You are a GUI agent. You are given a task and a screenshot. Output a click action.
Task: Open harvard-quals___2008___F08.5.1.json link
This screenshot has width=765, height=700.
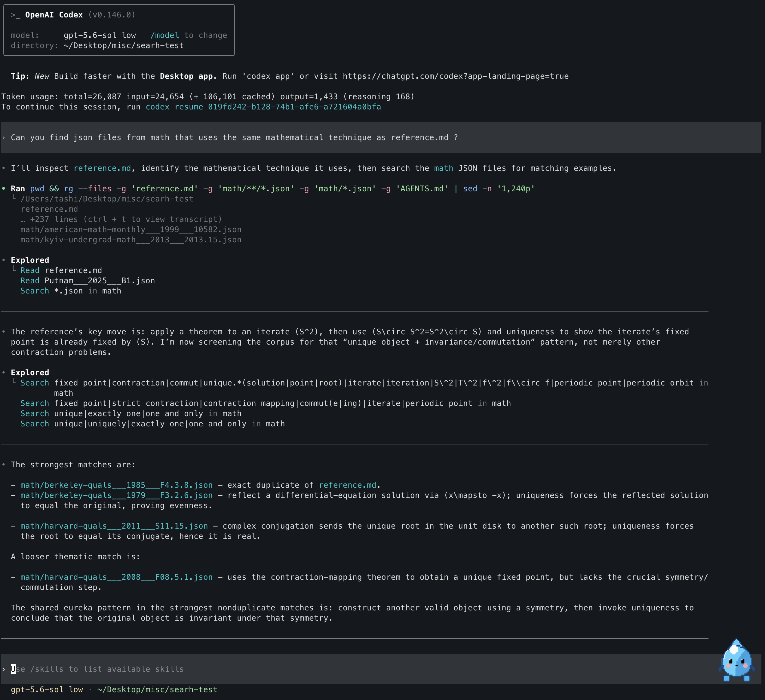[x=116, y=577]
